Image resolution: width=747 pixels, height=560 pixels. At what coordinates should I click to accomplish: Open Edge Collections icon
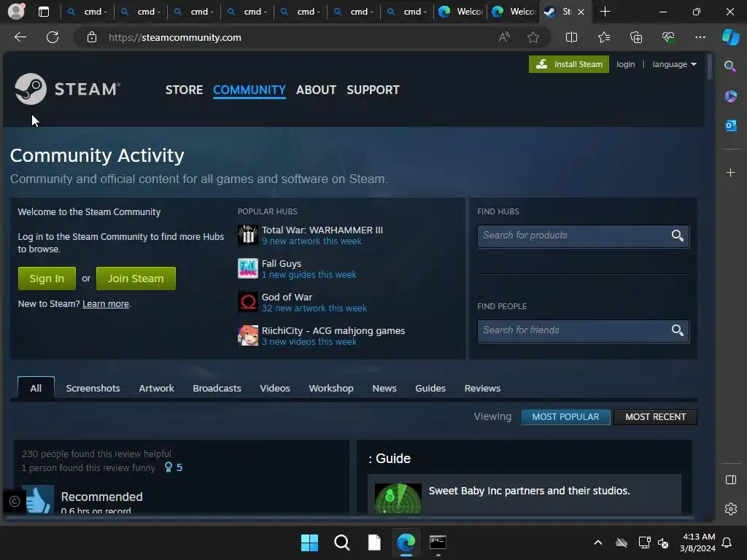click(x=636, y=37)
